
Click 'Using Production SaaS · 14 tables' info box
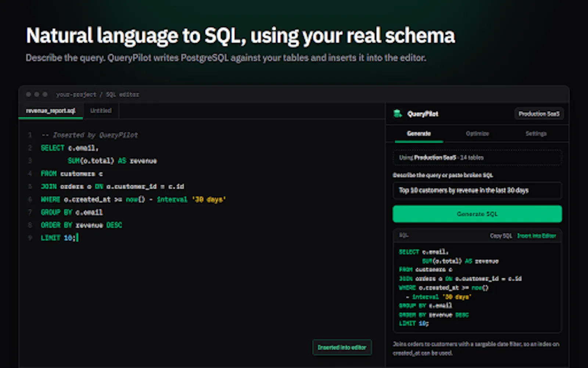[x=477, y=158]
